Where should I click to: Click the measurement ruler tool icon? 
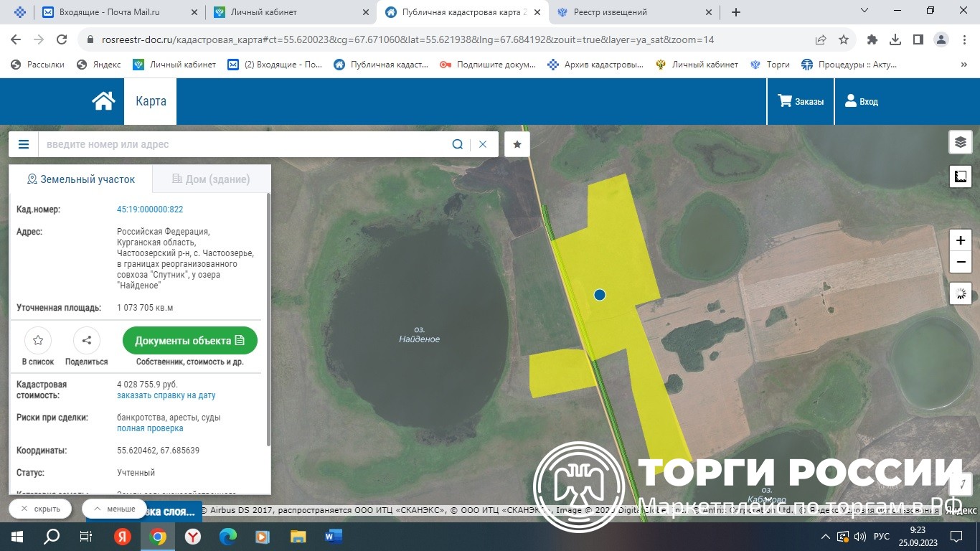point(961,176)
